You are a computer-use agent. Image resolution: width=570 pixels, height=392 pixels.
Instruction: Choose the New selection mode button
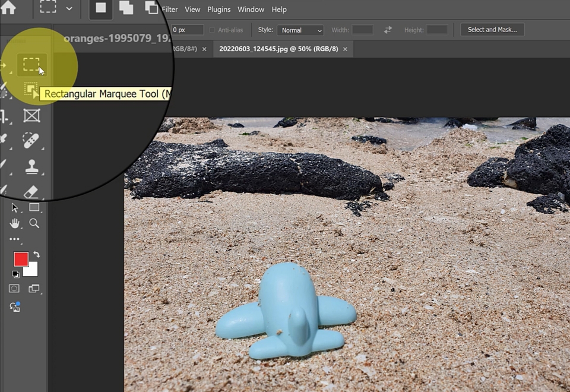pyautogui.click(x=101, y=8)
